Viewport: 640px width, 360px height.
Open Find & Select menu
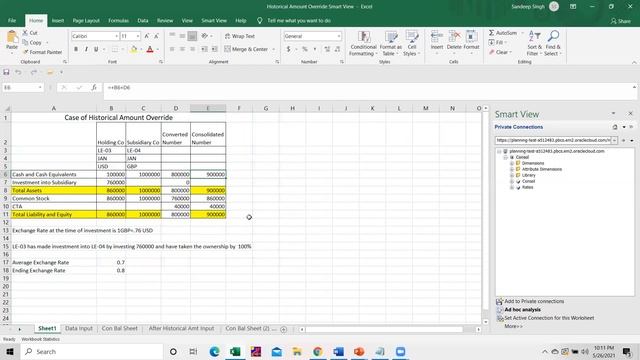tap(553, 43)
